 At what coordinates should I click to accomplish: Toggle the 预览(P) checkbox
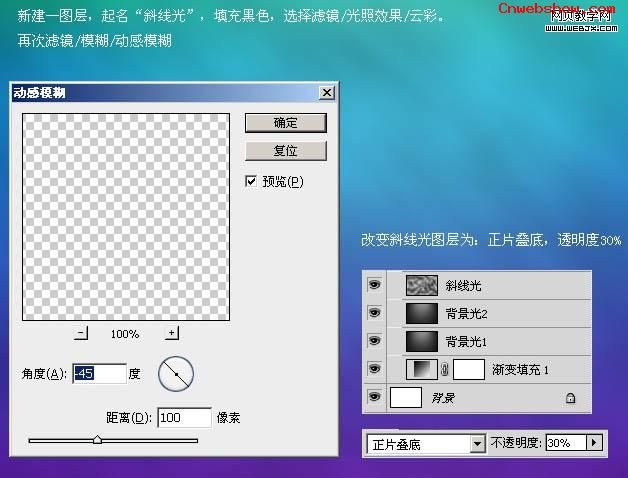click(251, 182)
